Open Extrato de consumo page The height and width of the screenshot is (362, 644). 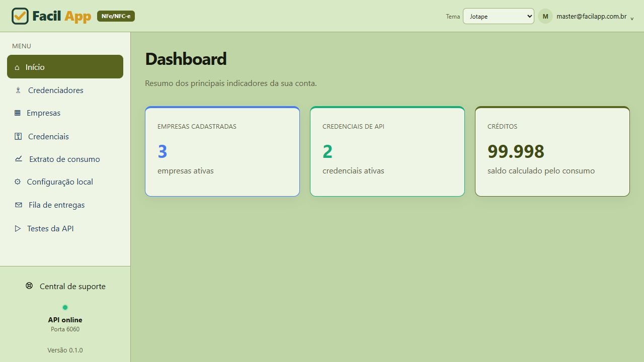click(x=65, y=159)
